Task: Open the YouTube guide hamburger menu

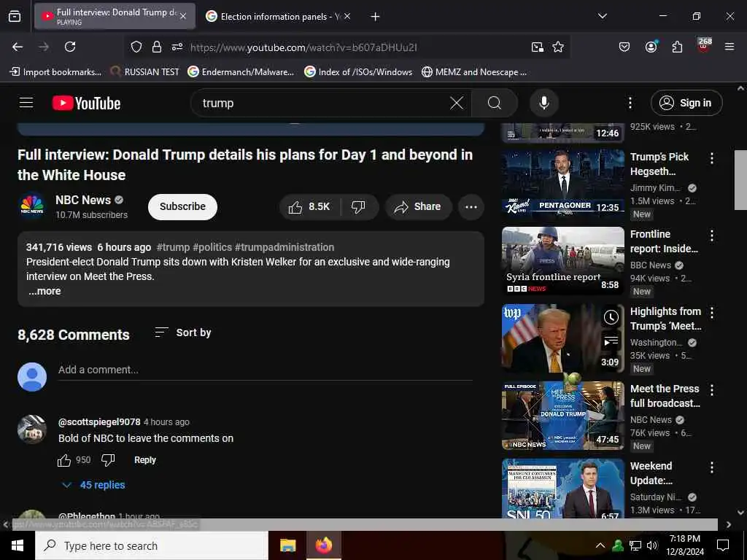Action: coord(26,103)
